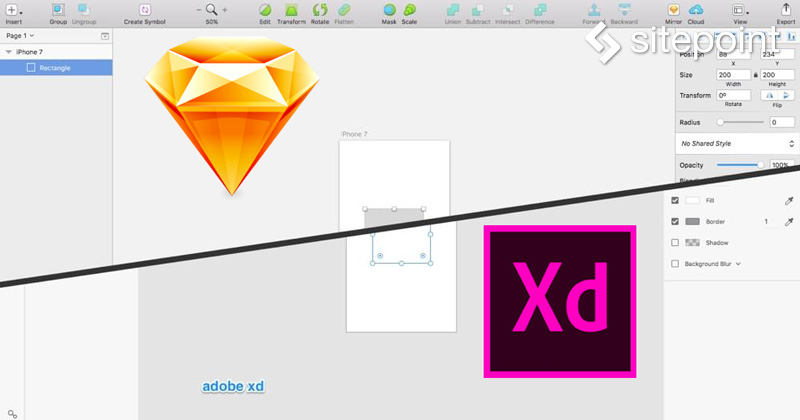
Task: Apply the Subtract boolean operation
Action: click(x=478, y=10)
